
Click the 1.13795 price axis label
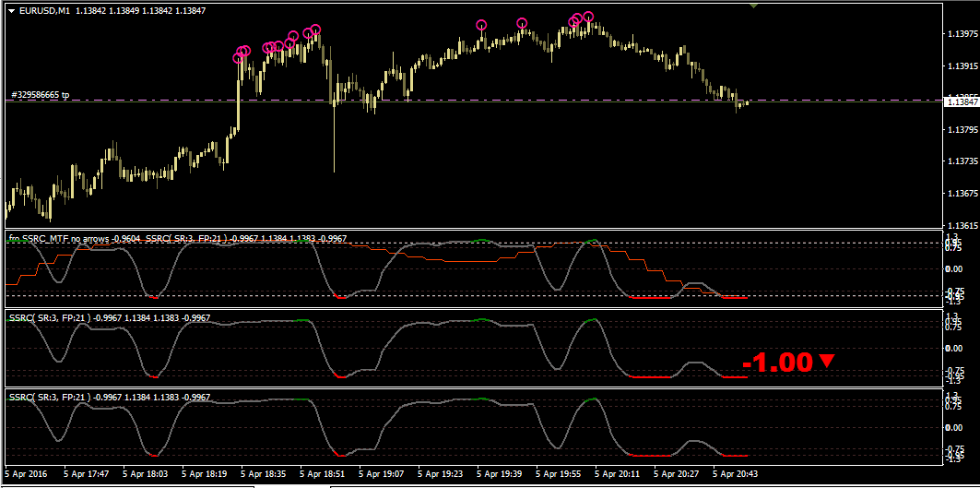962,130
